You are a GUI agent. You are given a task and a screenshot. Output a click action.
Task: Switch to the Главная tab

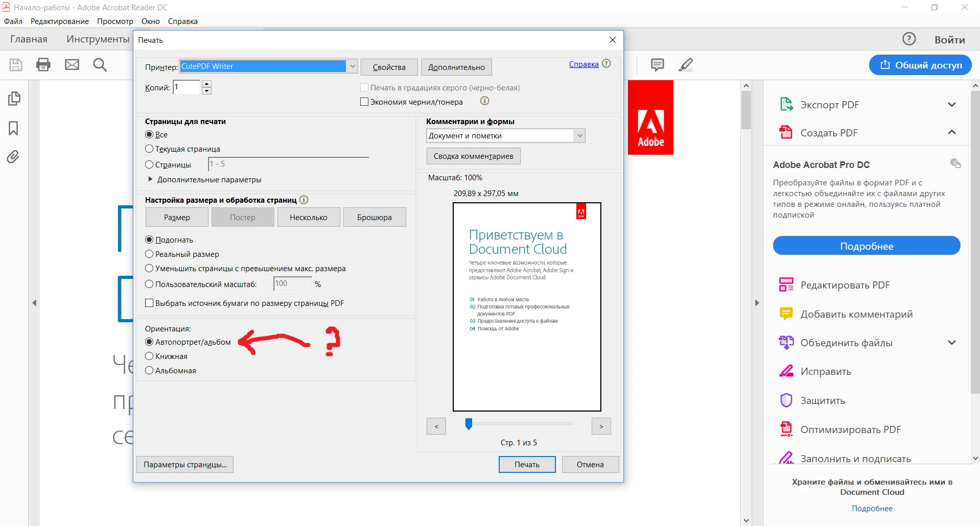(29, 39)
